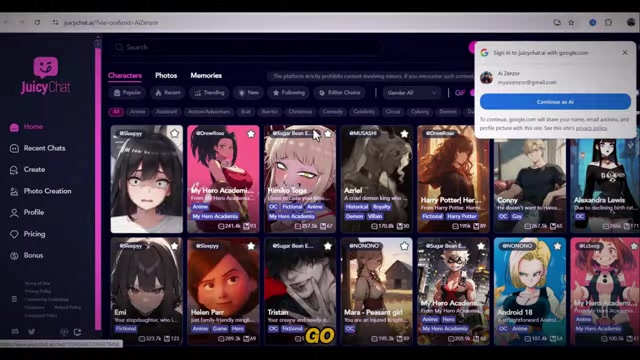640x360 pixels.
Task: Bookmark page with star icon in address bar
Action: pyautogui.click(x=571, y=22)
